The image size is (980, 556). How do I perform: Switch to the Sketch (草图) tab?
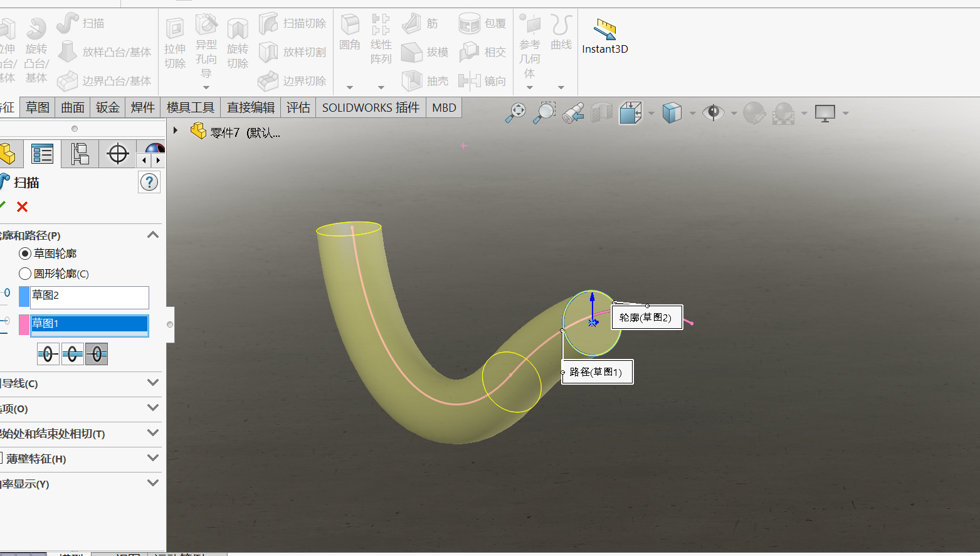(x=38, y=108)
